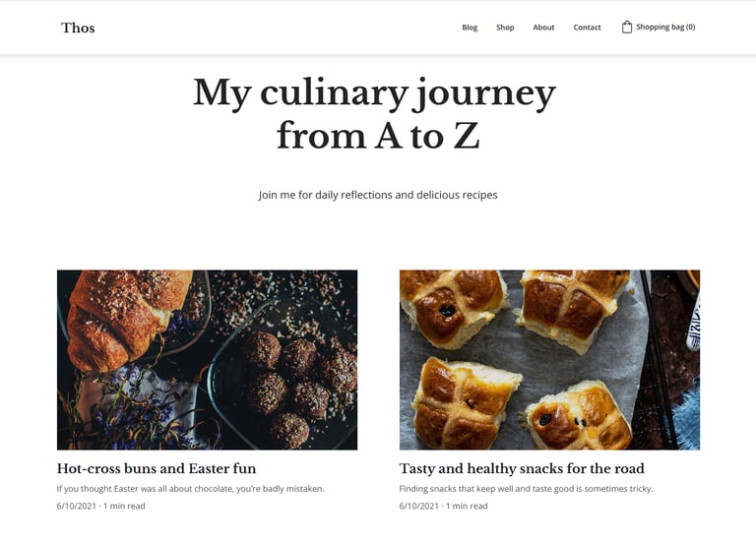Open the Blog menu item
Viewport: 756px width, 541px height.
(x=470, y=28)
